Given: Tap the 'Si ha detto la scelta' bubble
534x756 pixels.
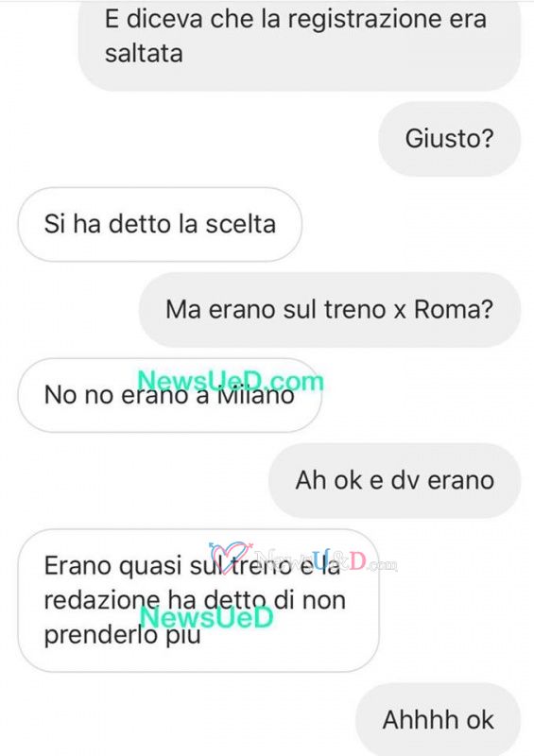Looking at the screenshot, I should (x=160, y=224).
